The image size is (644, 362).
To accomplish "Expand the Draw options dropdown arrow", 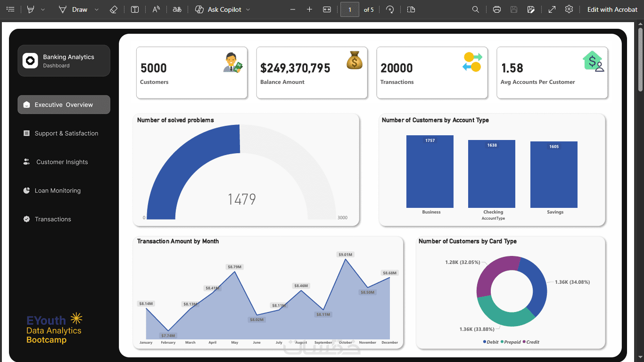I will [97, 9].
